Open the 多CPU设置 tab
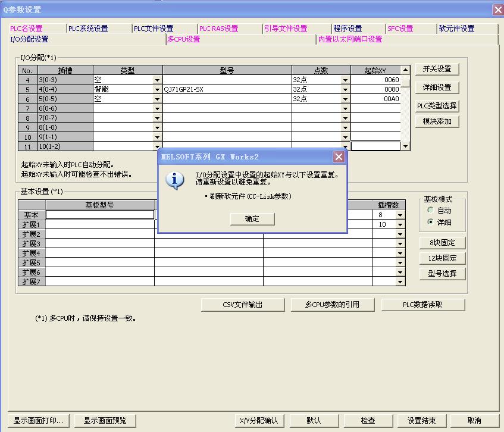 [183, 39]
